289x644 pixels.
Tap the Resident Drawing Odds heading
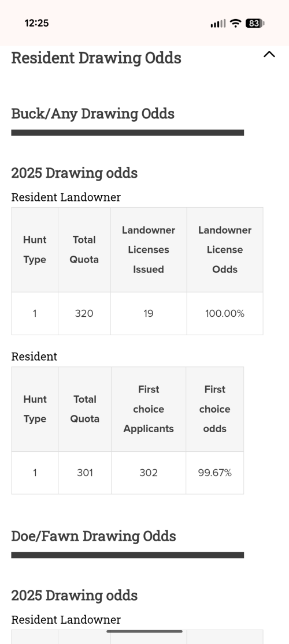(x=96, y=58)
